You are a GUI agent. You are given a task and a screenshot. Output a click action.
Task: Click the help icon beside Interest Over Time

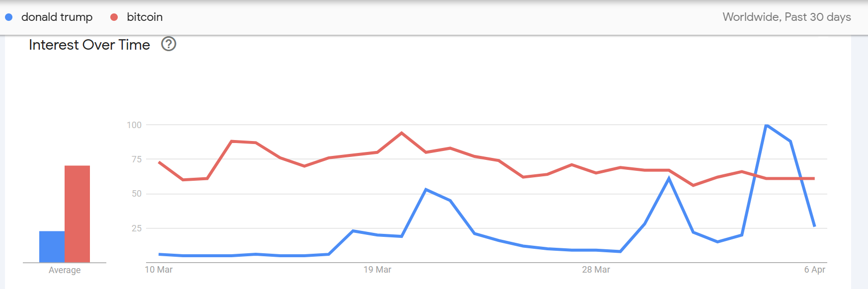click(x=169, y=44)
